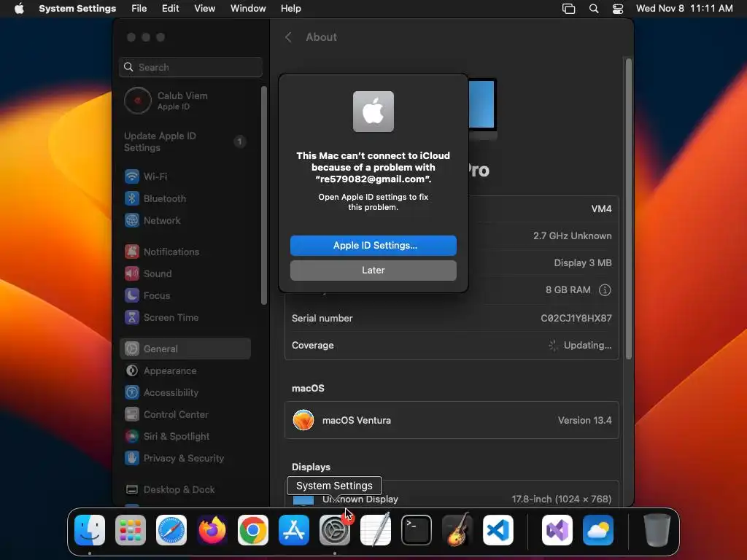Image resolution: width=747 pixels, height=560 pixels.
Task: Open Terminal from the Dock
Action: point(417,530)
